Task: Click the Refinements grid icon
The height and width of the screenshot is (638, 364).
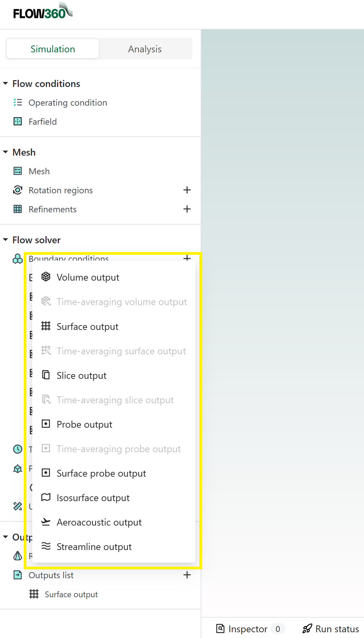Action: tap(18, 209)
